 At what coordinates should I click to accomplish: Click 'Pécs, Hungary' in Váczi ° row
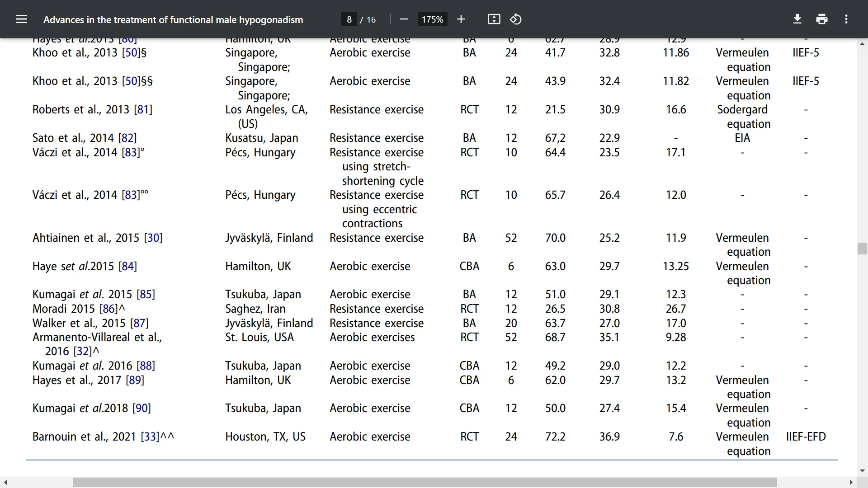[260, 153]
